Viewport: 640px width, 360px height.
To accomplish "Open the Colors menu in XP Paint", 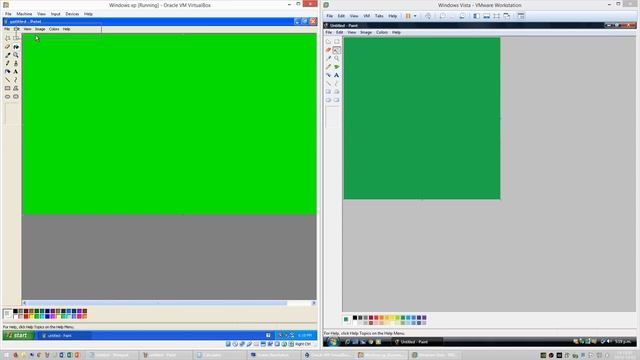I will [x=54, y=29].
